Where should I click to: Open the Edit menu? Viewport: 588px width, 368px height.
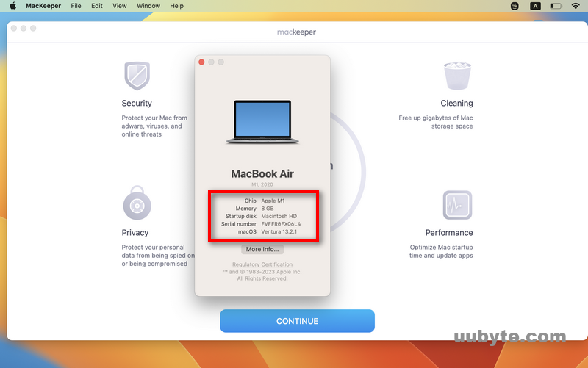coord(97,6)
